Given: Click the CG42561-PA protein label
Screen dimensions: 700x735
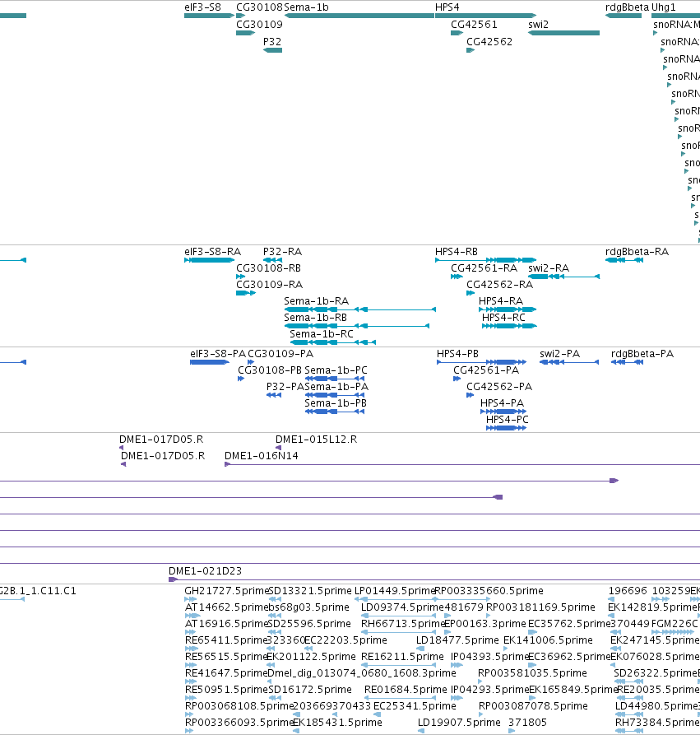Looking at the screenshot, I should (486, 370).
